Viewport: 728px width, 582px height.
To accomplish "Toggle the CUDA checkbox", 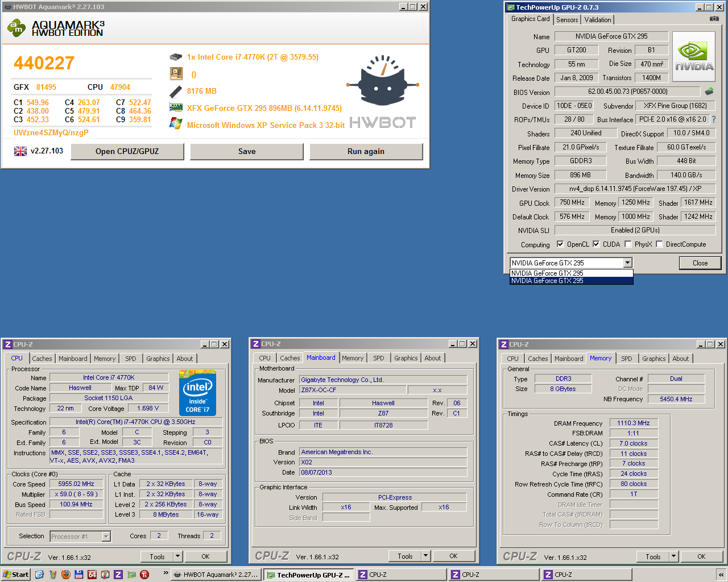I will coord(596,244).
